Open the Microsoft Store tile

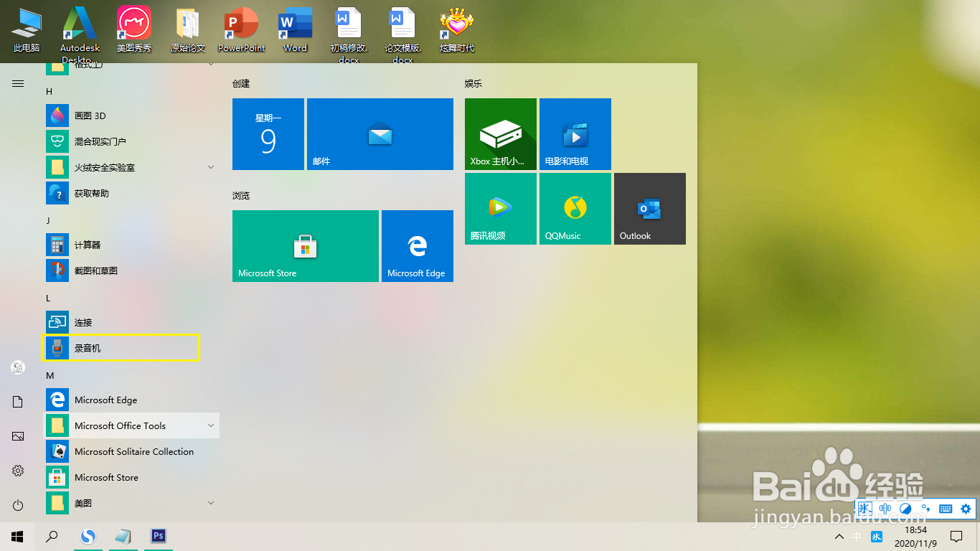click(x=306, y=246)
